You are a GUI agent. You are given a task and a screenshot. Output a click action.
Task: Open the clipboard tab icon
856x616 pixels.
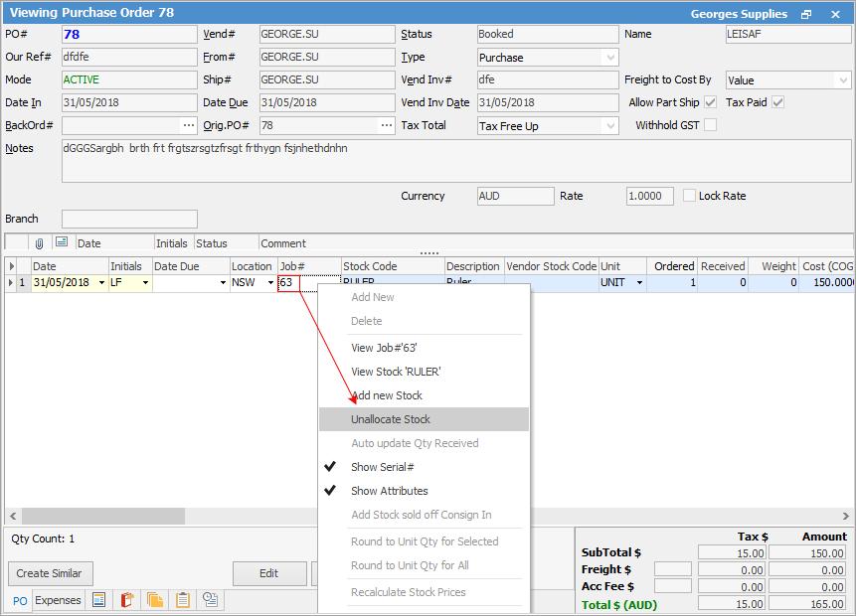tap(183, 600)
